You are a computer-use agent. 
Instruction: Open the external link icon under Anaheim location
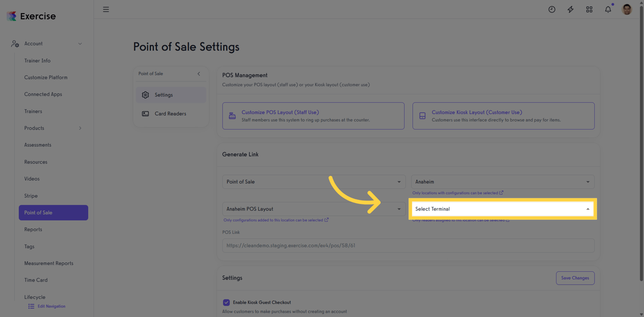pos(501,193)
